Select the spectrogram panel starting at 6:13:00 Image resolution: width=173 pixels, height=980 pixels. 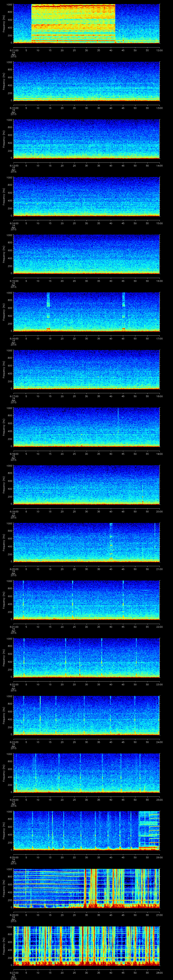click(x=87, y=139)
